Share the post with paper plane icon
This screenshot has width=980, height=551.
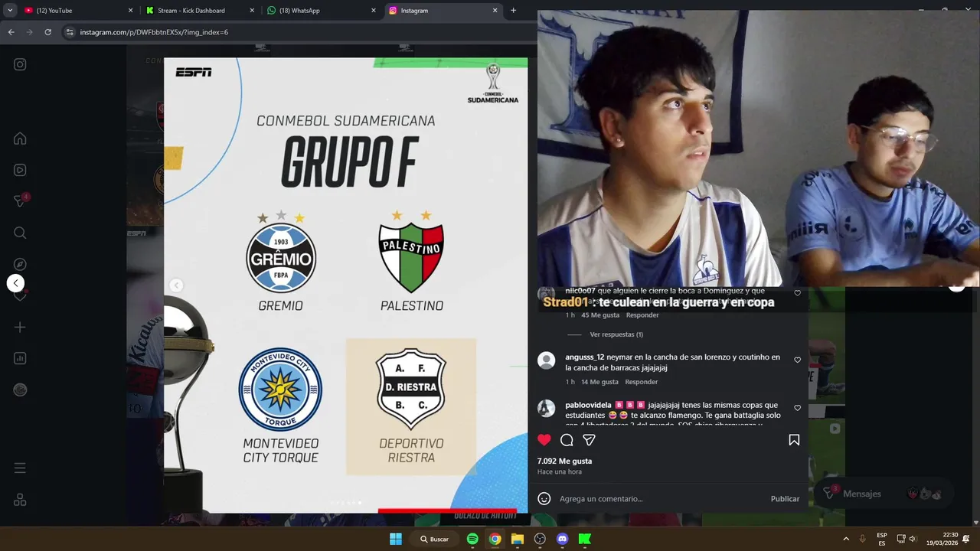[589, 440]
